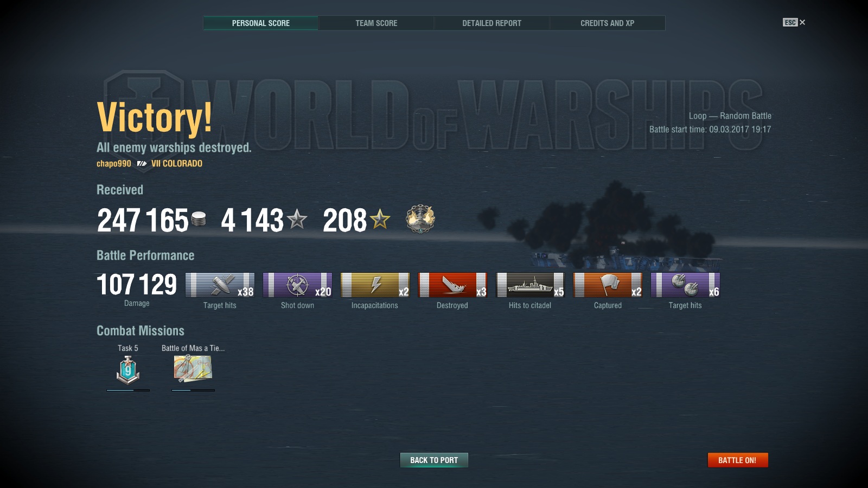Click the secondary Target hits x6 ribbon
868x488 pixels.
point(685,285)
